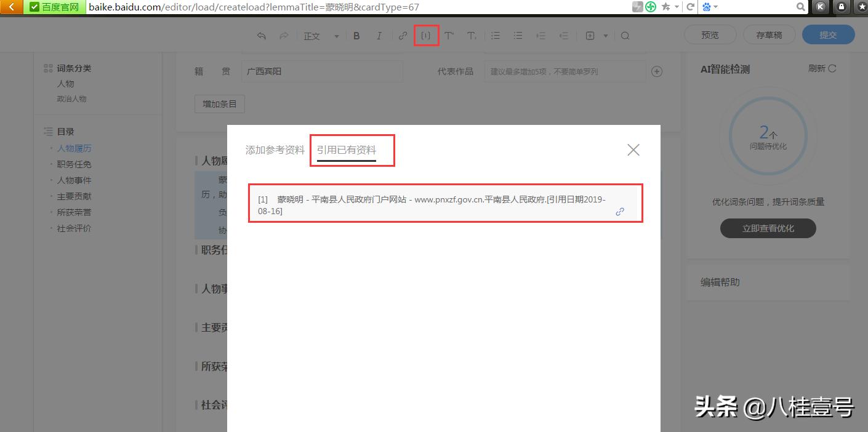Select the citation insert tool

click(426, 35)
